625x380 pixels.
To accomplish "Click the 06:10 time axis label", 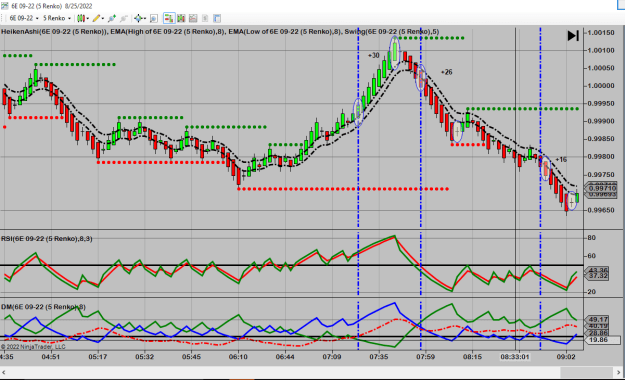I will click(238, 356).
